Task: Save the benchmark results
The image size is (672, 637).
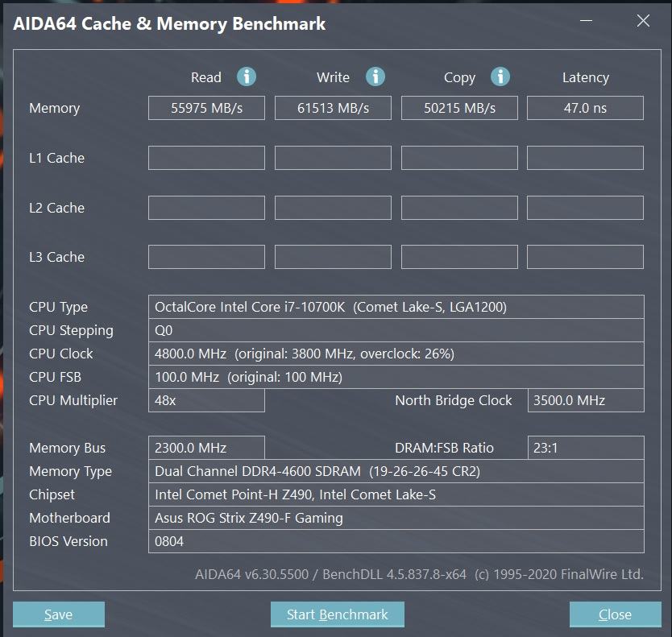Action: [x=59, y=614]
